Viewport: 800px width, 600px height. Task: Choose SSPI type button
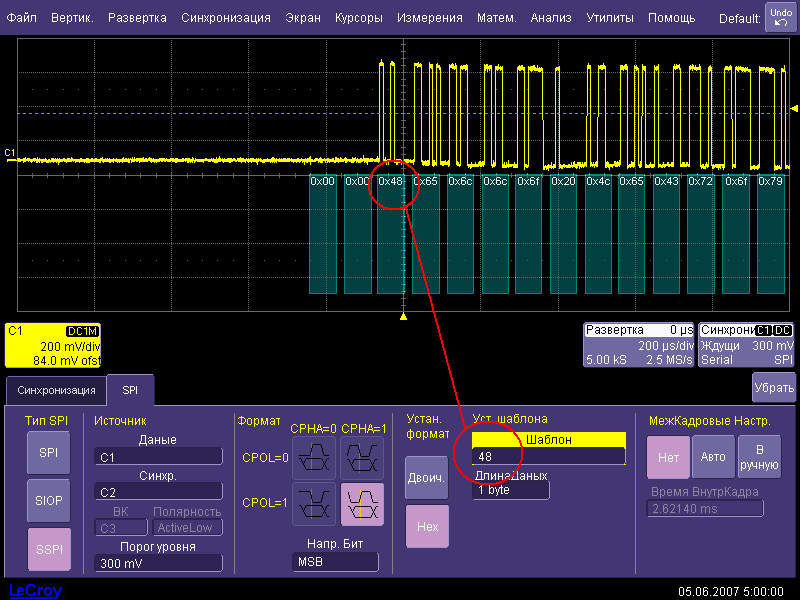click(x=48, y=547)
